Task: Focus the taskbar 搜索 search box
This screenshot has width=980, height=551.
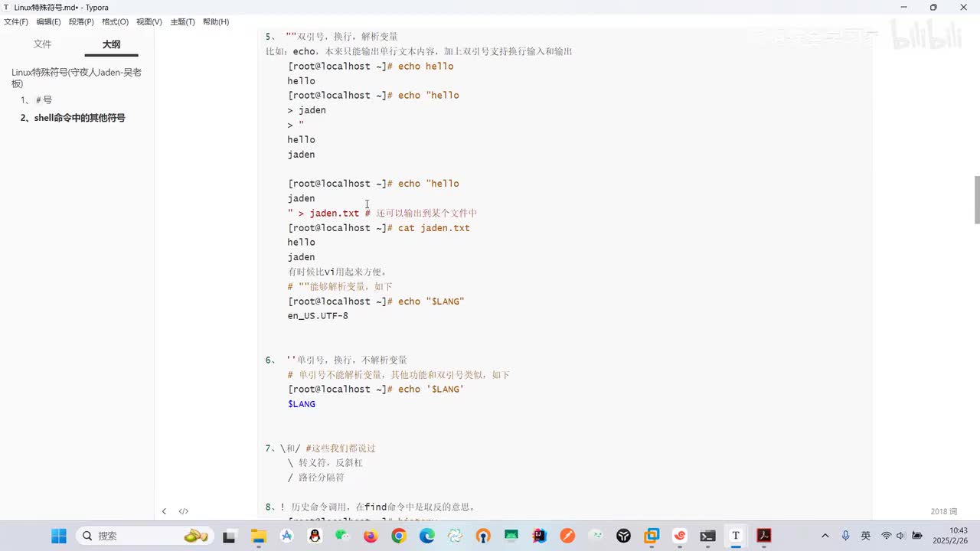Action: tap(145, 536)
